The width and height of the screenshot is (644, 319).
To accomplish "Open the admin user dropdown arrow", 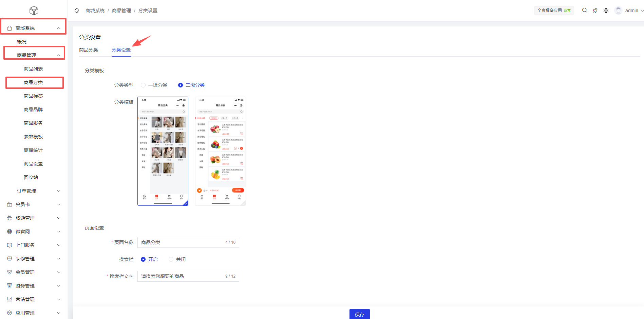I will pyautogui.click(x=642, y=11).
